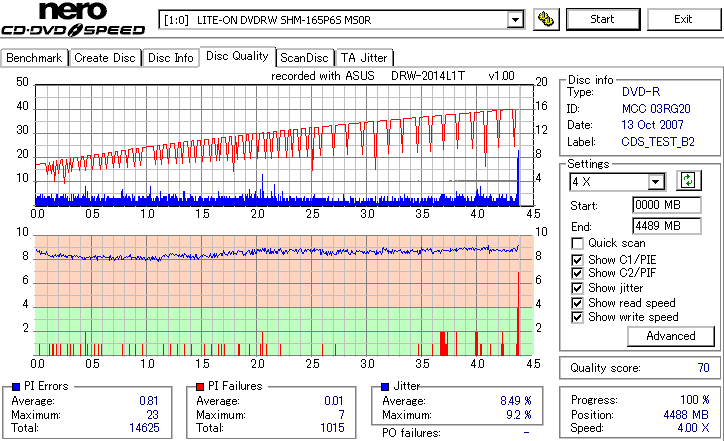Toggle Show C1/PIE checkbox

(577, 260)
